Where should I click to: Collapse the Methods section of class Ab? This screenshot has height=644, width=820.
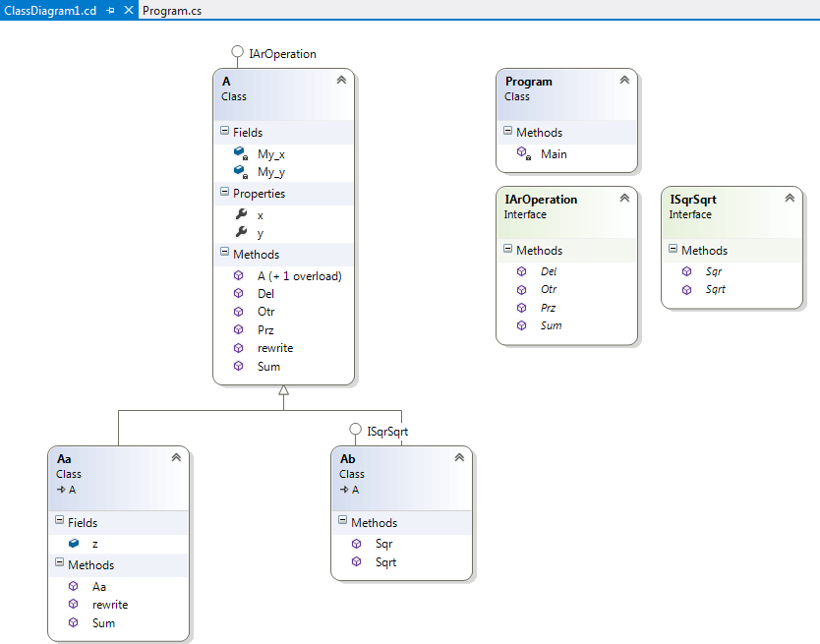(x=342, y=520)
